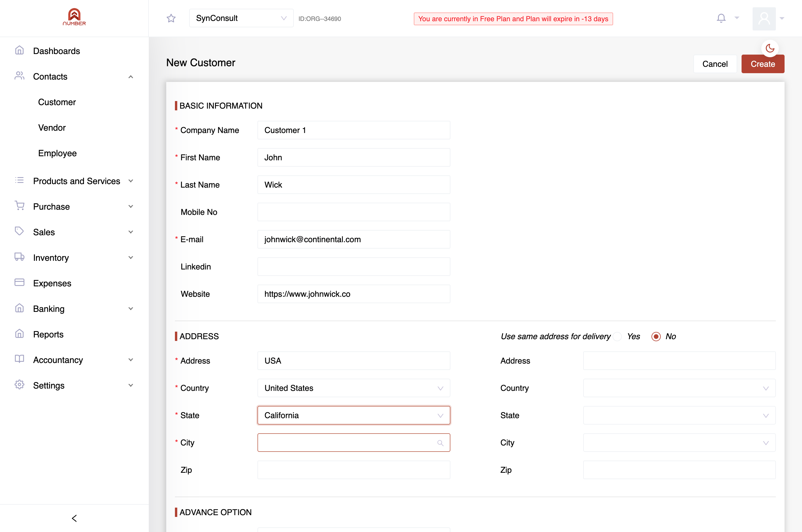The width and height of the screenshot is (802, 532).
Task: Open the Vendor submenu item
Action: click(52, 127)
